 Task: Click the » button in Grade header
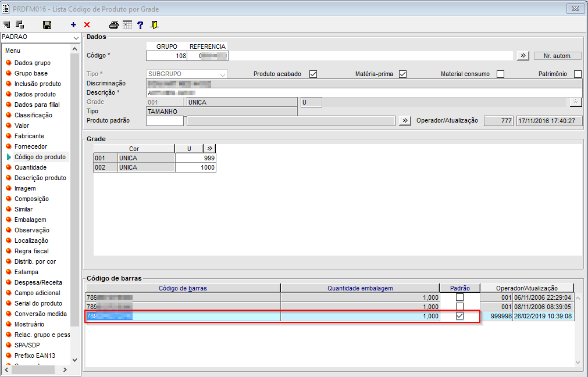click(x=209, y=149)
